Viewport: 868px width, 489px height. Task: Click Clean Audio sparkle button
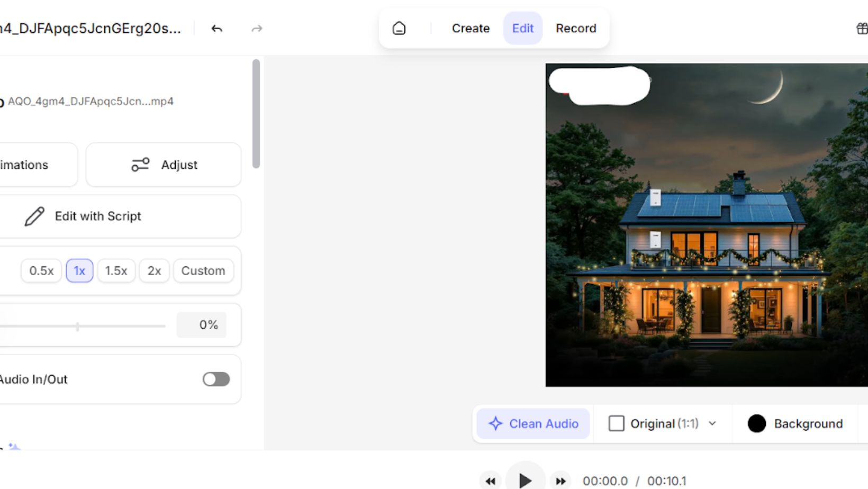[533, 423]
